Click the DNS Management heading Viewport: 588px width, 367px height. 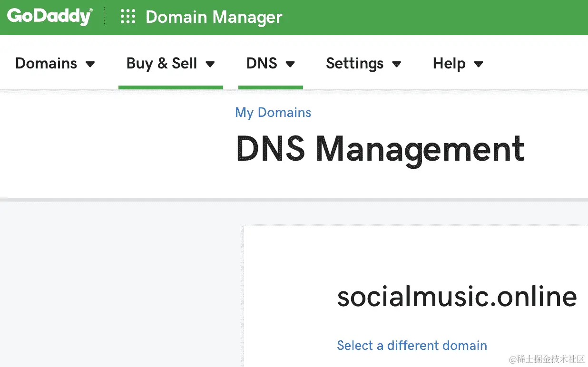[380, 149]
